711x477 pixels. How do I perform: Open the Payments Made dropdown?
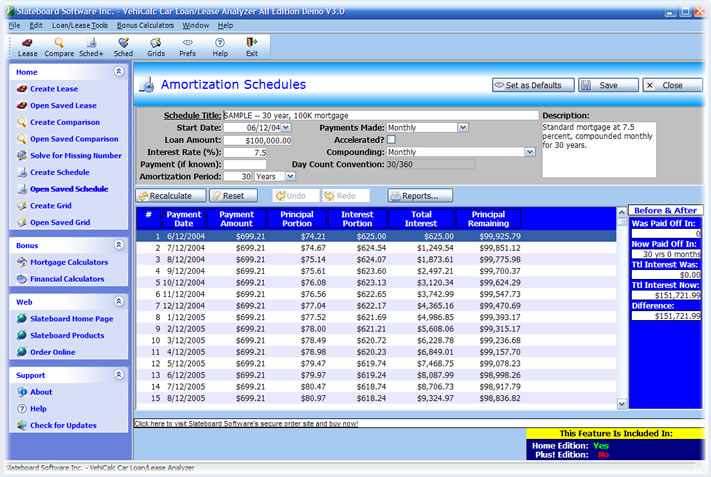coord(462,128)
